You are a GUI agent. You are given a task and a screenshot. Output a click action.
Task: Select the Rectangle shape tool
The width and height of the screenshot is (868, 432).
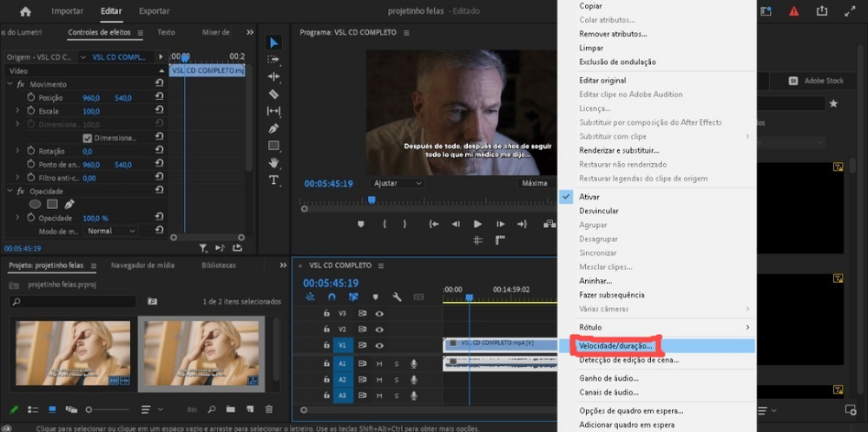point(273,146)
